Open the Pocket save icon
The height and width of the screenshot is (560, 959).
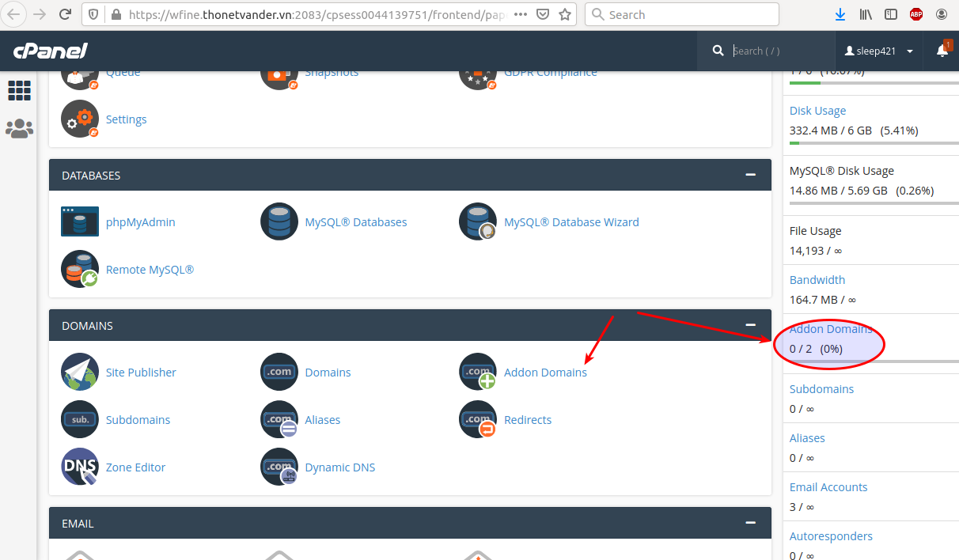[542, 14]
